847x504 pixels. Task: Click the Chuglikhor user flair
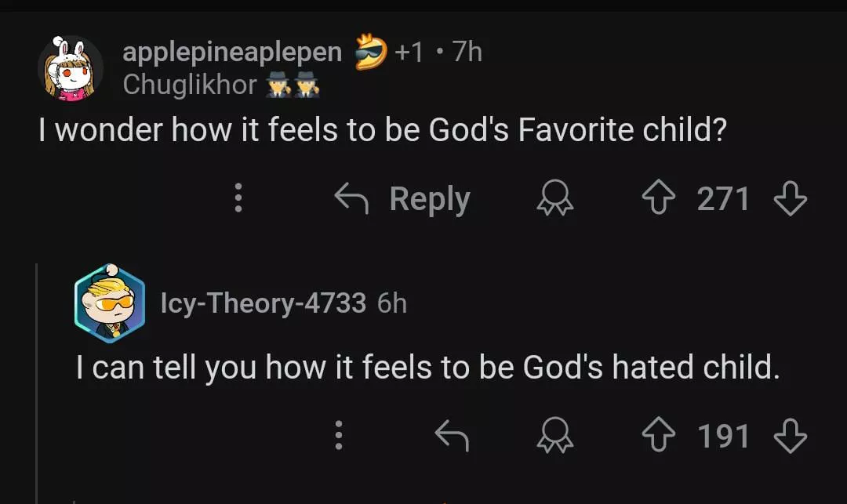click(189, 85)
